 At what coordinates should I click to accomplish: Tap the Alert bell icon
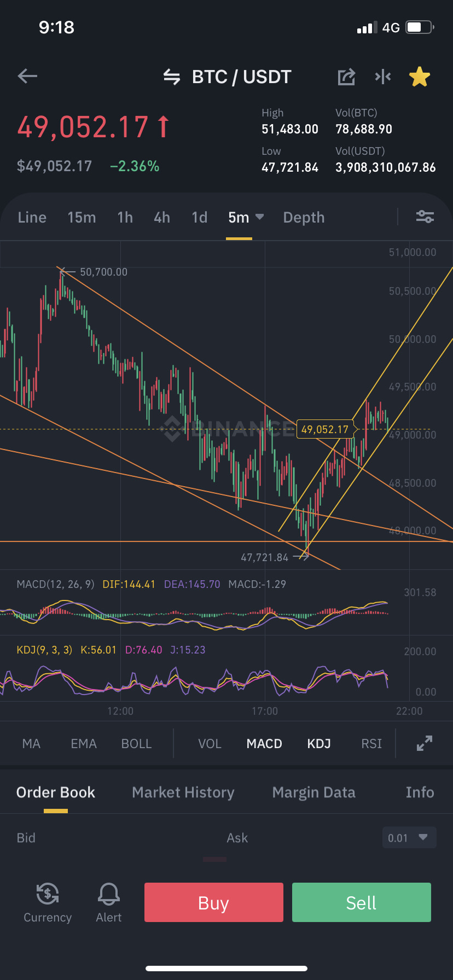[109, 894]
